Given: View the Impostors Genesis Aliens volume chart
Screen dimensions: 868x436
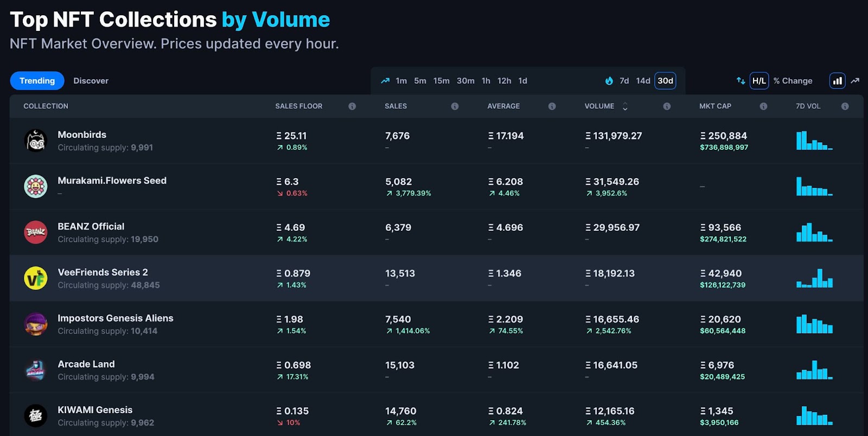Looking at the screenshot, I should [814, 324].
